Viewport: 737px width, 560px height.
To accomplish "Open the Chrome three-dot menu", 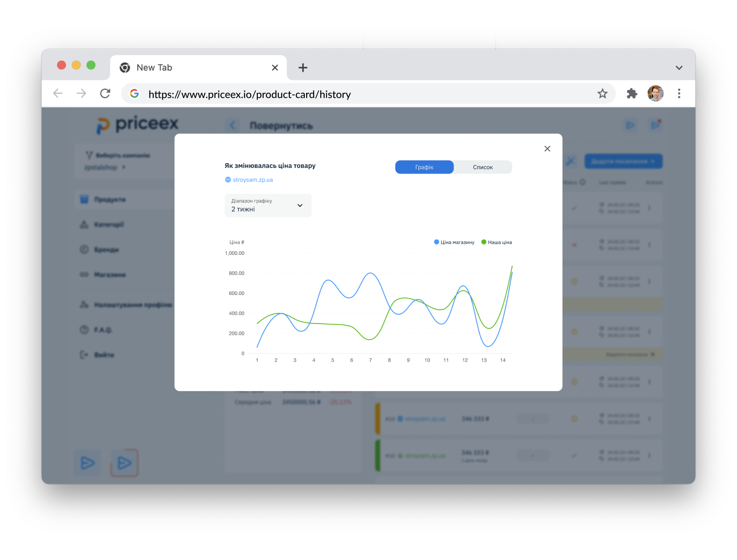I will (x=679, y=94).
